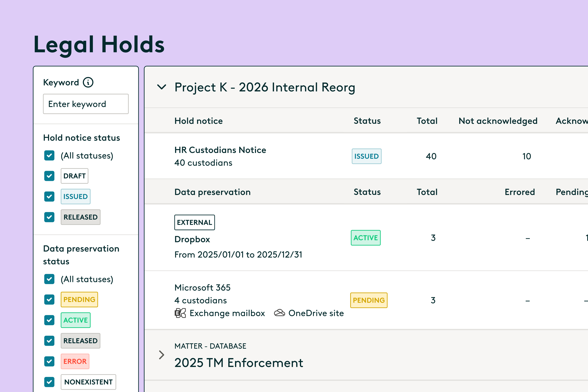Sort by Not acknowledged column header
The width and height of the screenshot is (588, 392).
point(498,121)
